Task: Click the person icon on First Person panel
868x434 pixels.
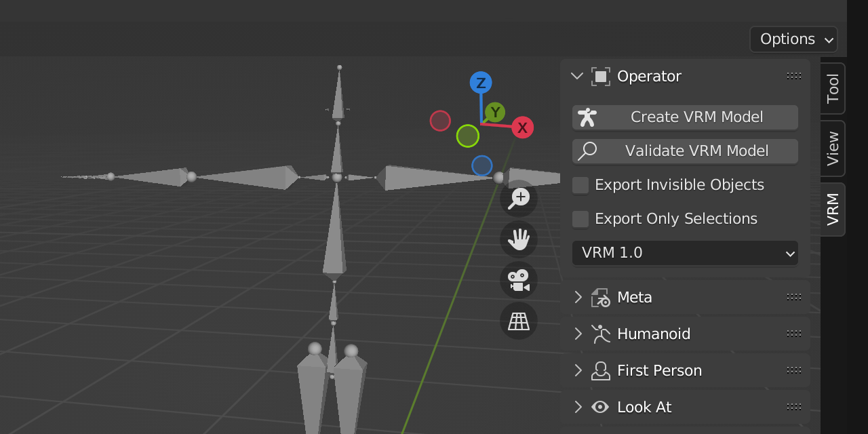Action: tap(599, 370)
